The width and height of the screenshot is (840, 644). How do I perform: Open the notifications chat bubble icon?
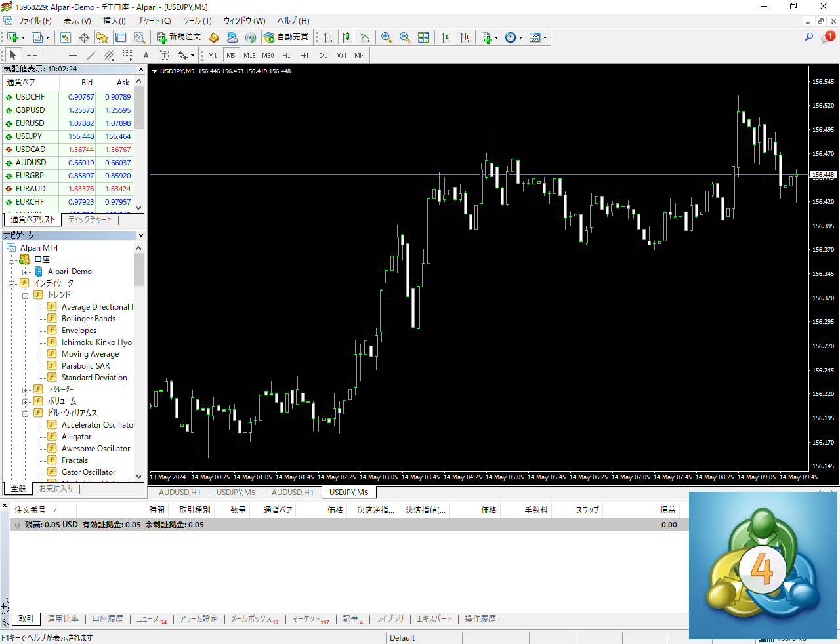click(827, 37)
